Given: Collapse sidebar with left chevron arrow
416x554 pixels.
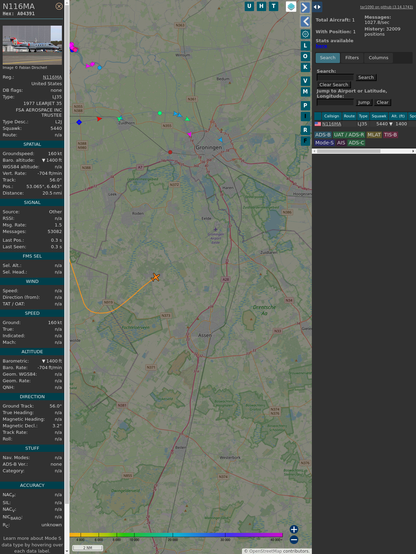Looking at the screenshot, I should point(305,21).
